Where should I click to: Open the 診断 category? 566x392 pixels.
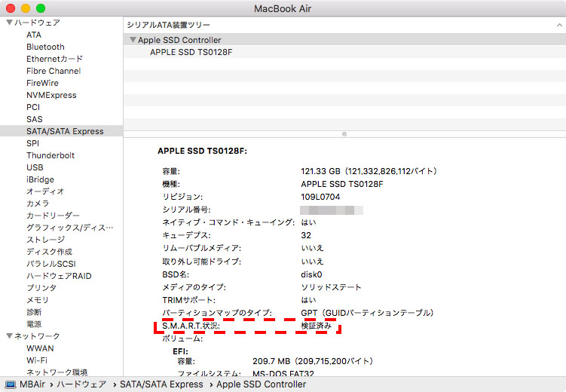click(x=34, y=312)
